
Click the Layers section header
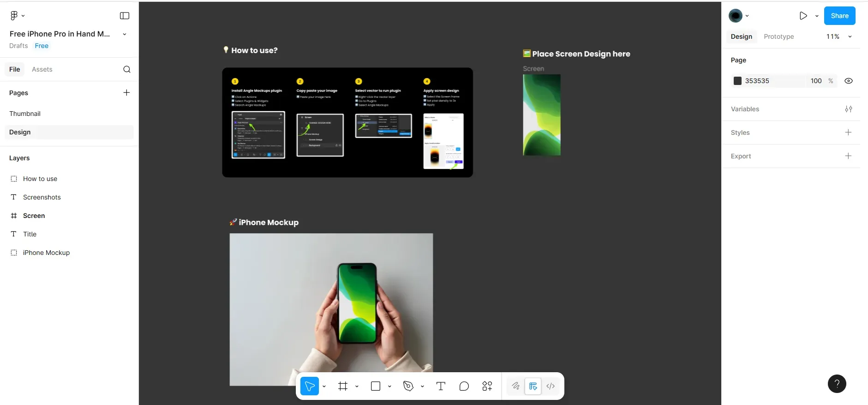tap(19, 158)
